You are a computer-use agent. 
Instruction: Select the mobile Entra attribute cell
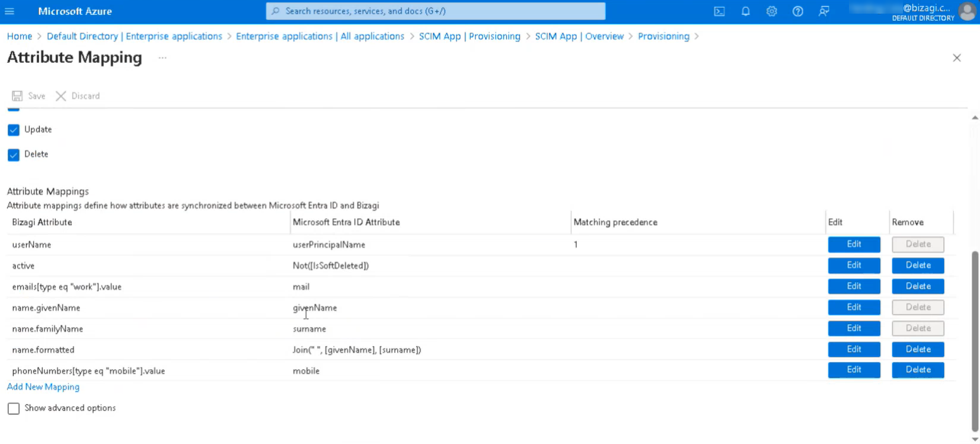point(306,371)
